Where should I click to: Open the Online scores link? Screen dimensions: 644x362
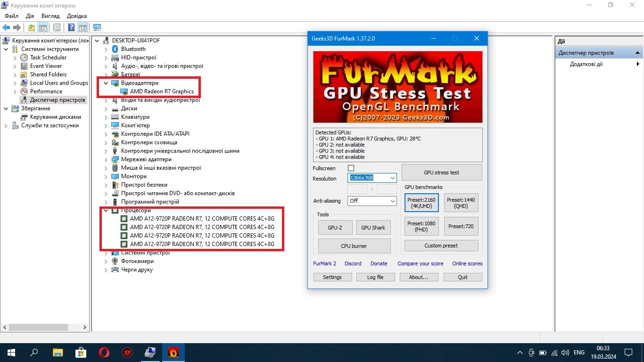(467, 263)
